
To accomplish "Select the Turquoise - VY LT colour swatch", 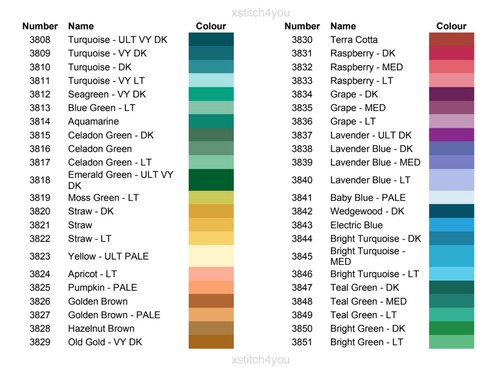I will [x=211, y=80].
